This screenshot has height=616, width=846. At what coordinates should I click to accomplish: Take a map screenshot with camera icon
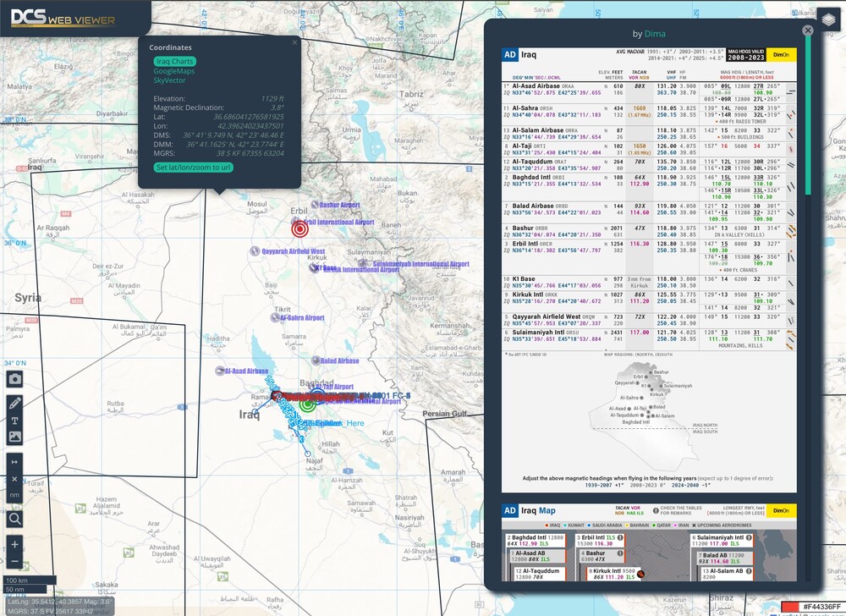pos(14,379)
